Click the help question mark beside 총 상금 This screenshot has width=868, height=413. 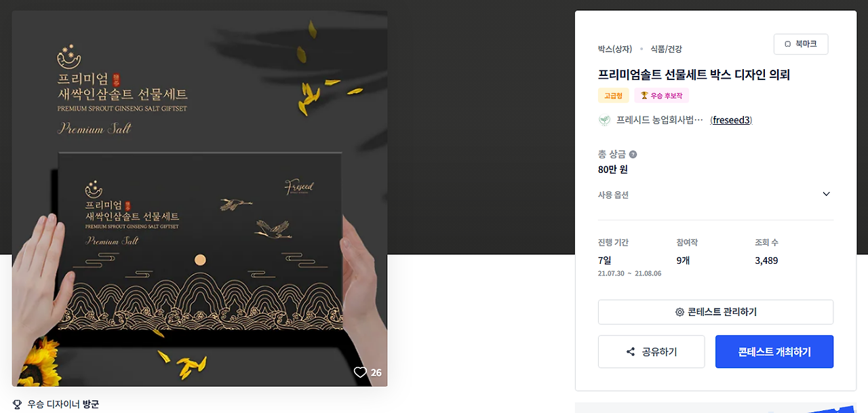[633, 155]
